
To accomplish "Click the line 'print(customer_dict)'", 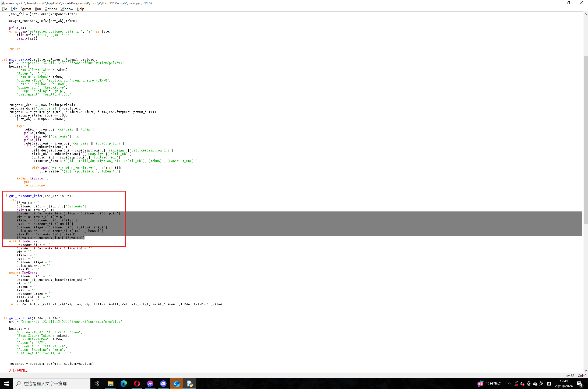I will coord(35,210).
